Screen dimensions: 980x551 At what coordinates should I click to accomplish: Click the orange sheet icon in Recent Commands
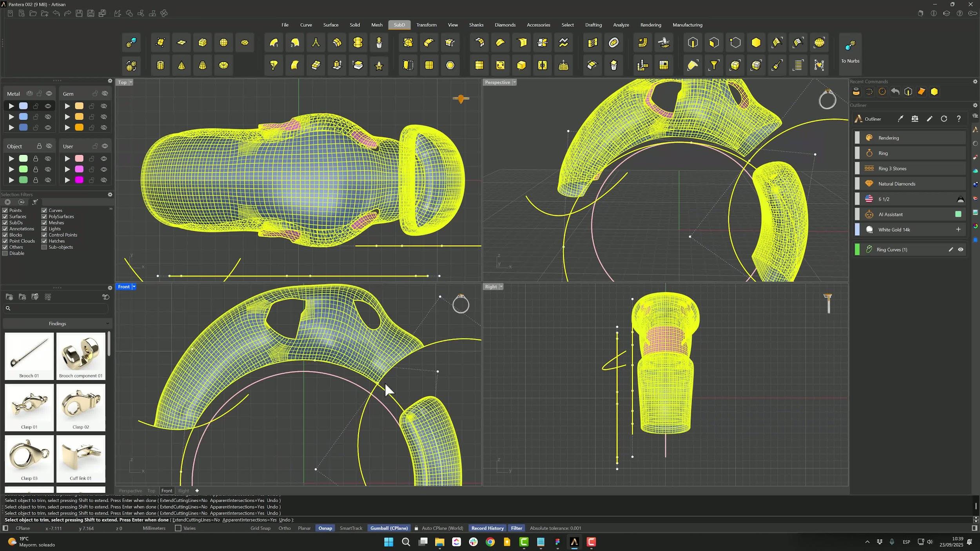[921, 92]
